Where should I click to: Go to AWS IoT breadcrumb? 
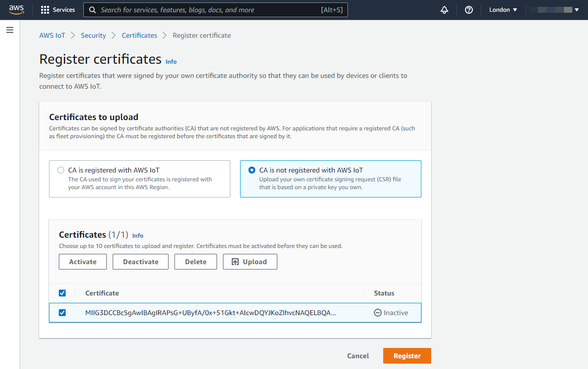pyautogui.click(x=52, y=35)
